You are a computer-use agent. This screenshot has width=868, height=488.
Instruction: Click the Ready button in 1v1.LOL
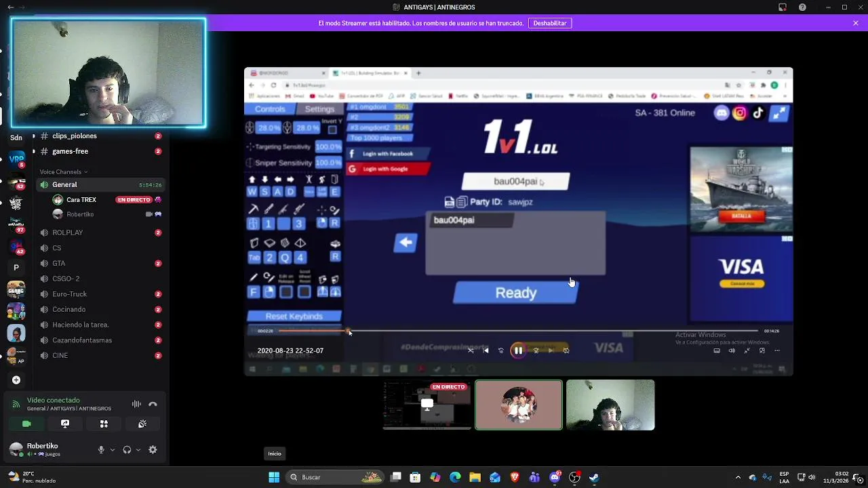516,293
